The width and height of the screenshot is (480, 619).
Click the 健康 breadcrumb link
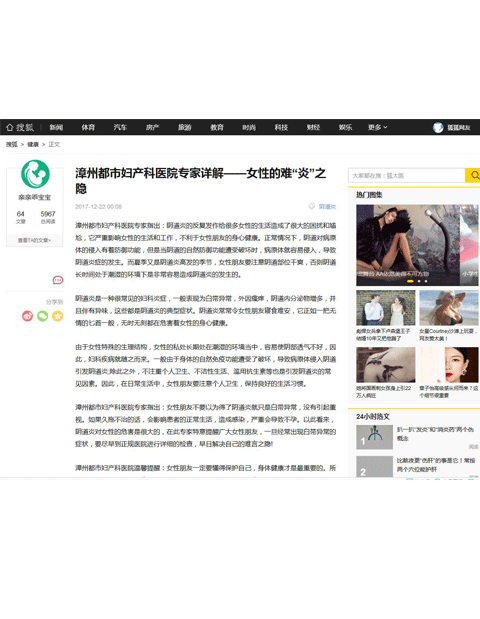[33, 144]
